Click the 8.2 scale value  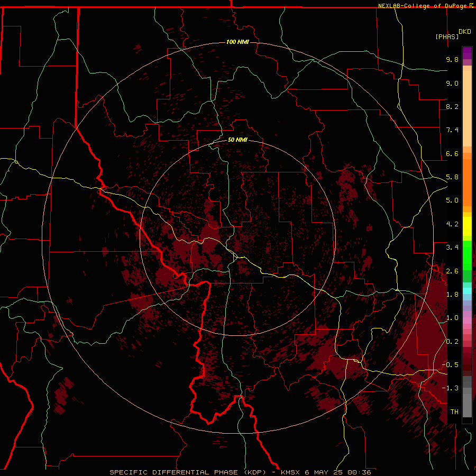pyautogui.click(x=452, y=106)
